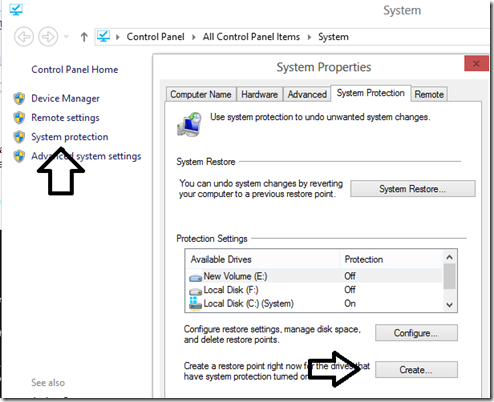The image size is (494, 402).
Task: Select the New Volume (E:) drive icon
Action: pyautogui.click(x=196, y=277)
